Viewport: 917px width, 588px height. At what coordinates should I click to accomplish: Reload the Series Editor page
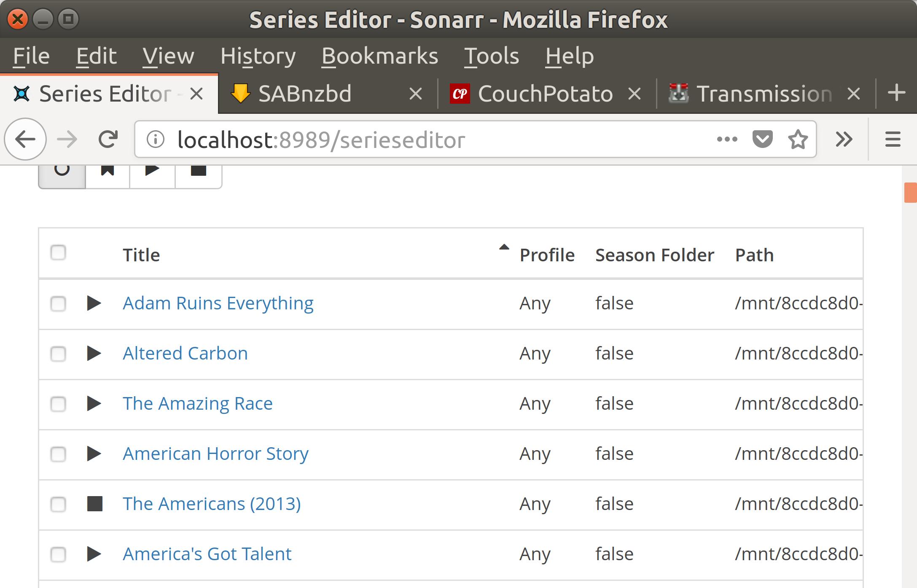(x=108, y=139)
